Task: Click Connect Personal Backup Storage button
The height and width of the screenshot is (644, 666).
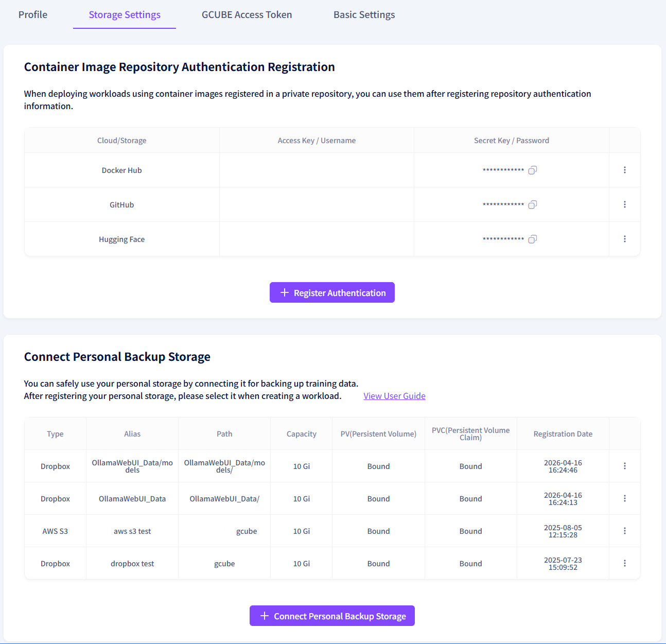Action: (332, 616)
